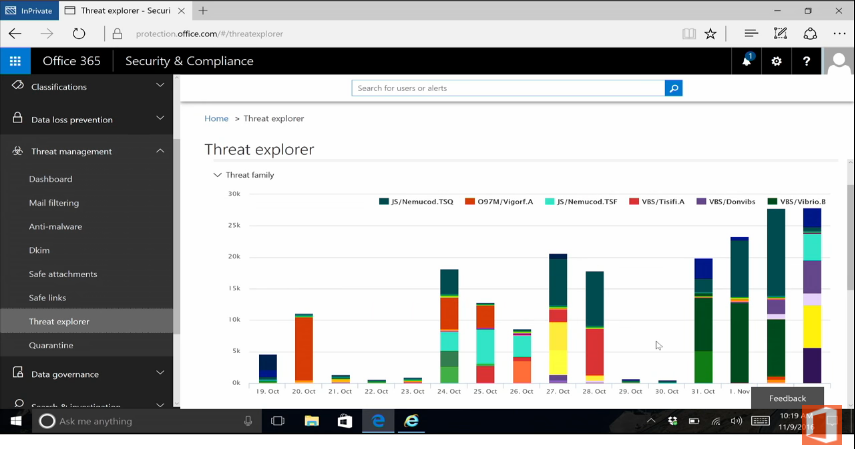
Task: Add page to favorites with star
Action: (x=710, y=33)
